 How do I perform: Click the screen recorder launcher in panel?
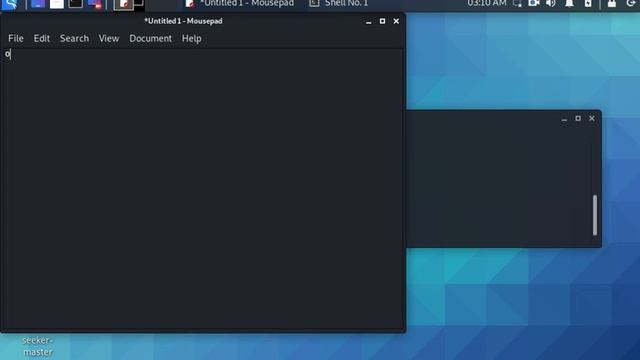[x=95, y=4]
